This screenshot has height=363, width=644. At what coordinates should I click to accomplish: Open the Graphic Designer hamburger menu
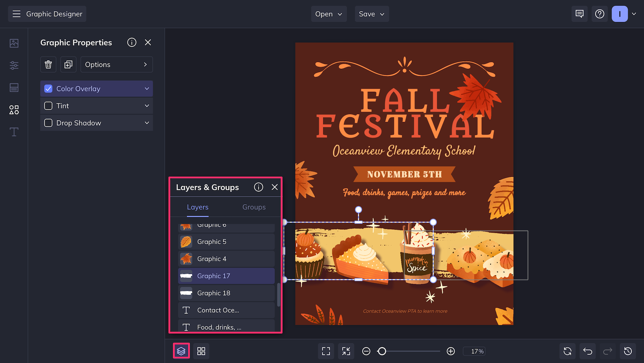[x=17, y=13]
